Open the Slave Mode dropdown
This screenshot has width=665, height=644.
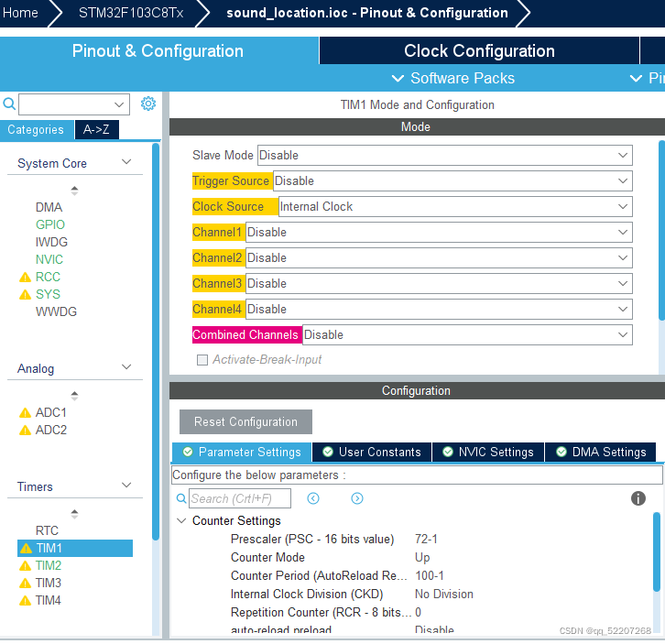445,155
